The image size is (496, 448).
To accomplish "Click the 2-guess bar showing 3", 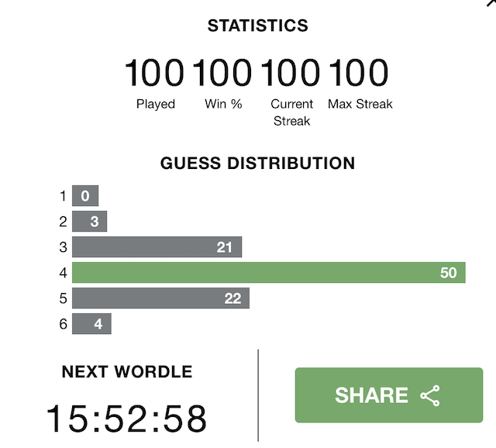I will (x=90, y=221).
